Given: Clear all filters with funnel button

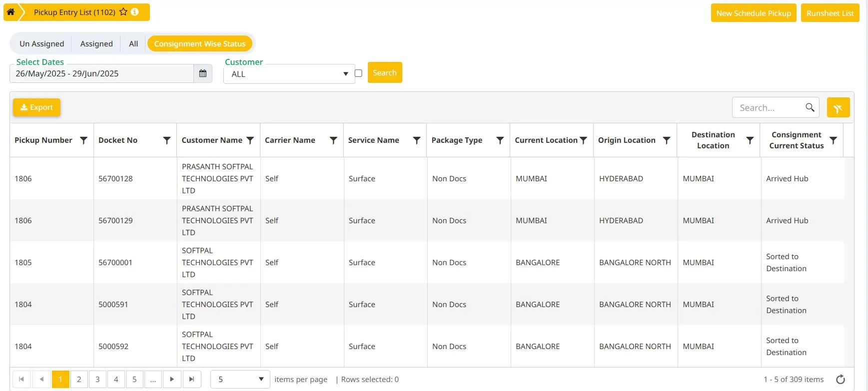Looking at the screenshot, I should click(x=838, y=107).
